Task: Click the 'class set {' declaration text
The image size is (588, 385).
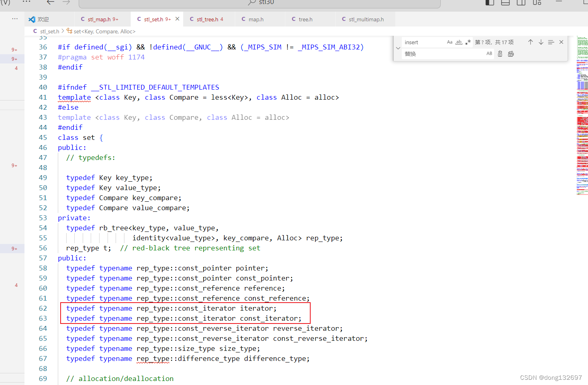Action: pos(80,137)
